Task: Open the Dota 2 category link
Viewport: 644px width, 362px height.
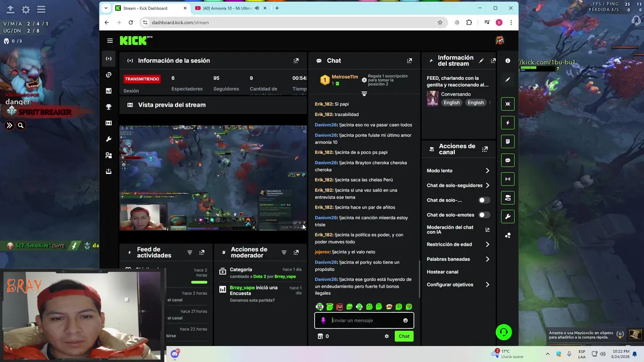Action: (x=259, y=277)
